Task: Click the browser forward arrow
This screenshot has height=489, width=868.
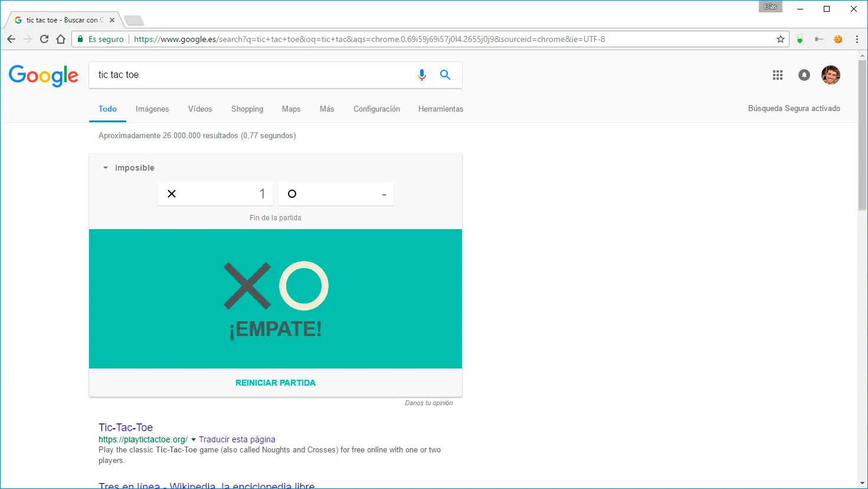Action: tap(28, 39)
